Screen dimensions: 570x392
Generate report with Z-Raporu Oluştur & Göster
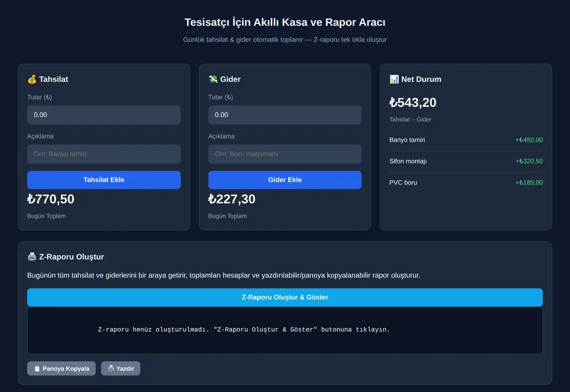(x=285, y=297)
